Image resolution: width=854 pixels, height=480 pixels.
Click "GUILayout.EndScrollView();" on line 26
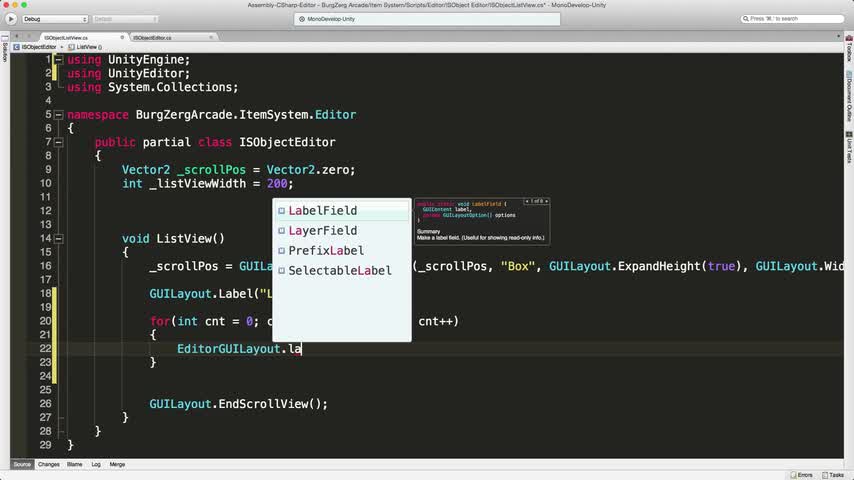239,404
